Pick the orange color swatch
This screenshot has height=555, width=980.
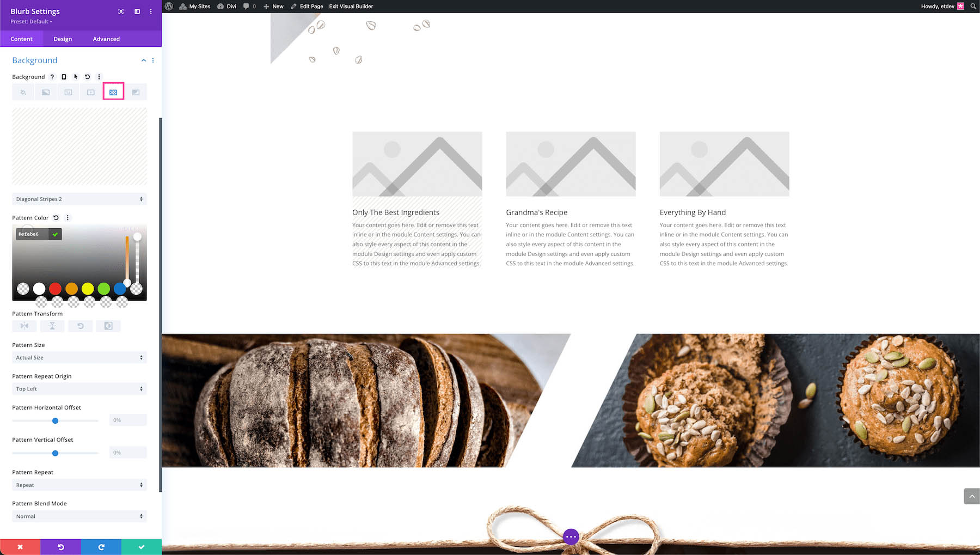(x=71, y=289)
